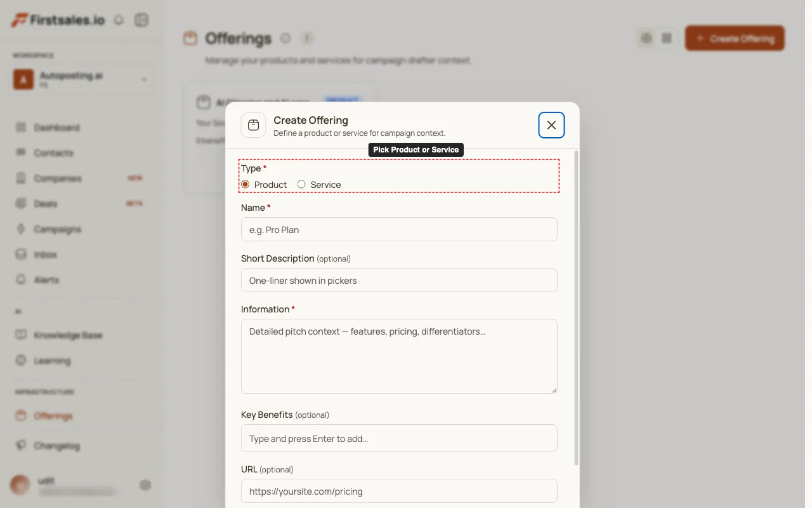812x508 pixels.
Task: Toggle sidebar with the panel icon
Action: 141,20
